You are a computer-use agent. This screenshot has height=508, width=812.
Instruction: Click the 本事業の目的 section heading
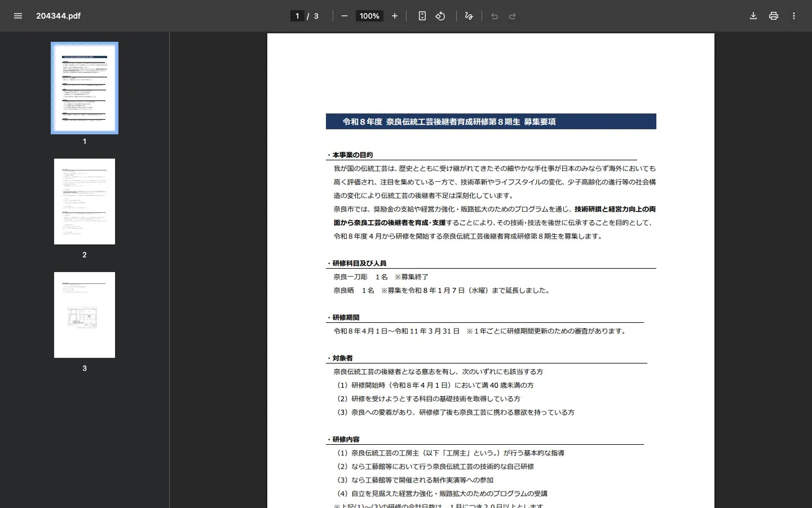coord(352,155)
